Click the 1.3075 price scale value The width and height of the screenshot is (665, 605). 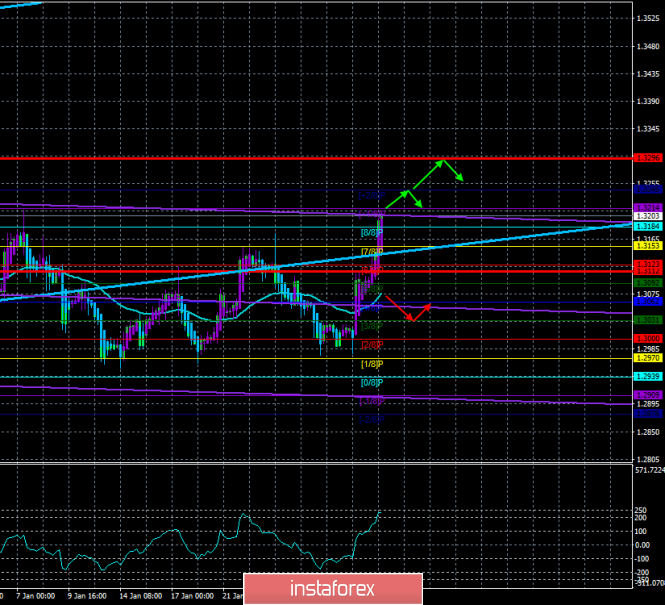pyautogui.click(x=648, y=294)
